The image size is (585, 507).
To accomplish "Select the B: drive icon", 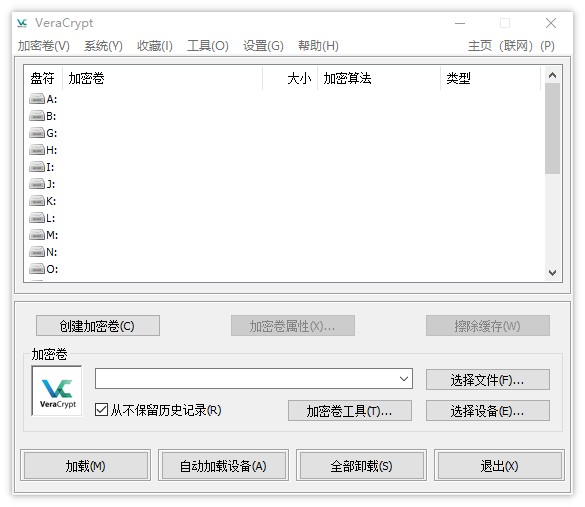I will coord(37,116).
